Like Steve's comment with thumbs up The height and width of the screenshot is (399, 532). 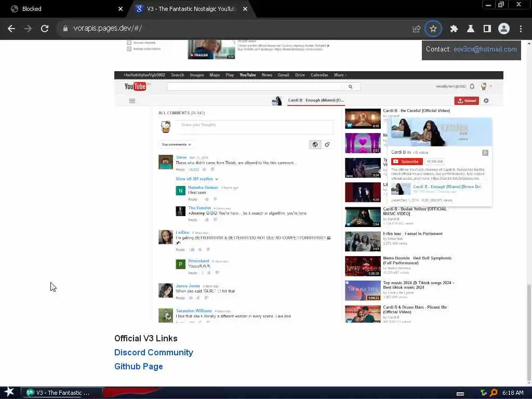point(204,169)
